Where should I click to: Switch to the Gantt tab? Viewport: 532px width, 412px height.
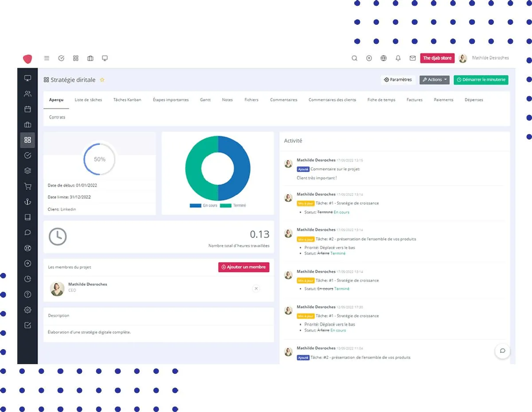point(205,100)
